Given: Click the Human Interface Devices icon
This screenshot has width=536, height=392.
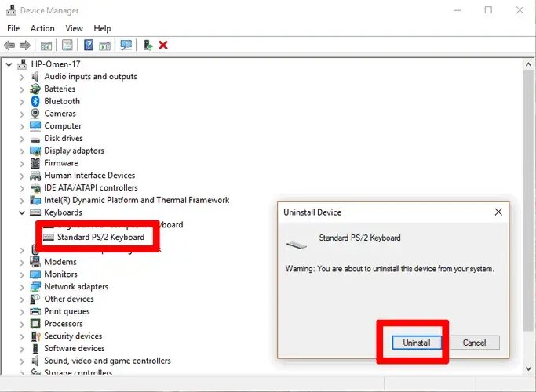Looking at the screenshot, I should click(x=35, y=176).
